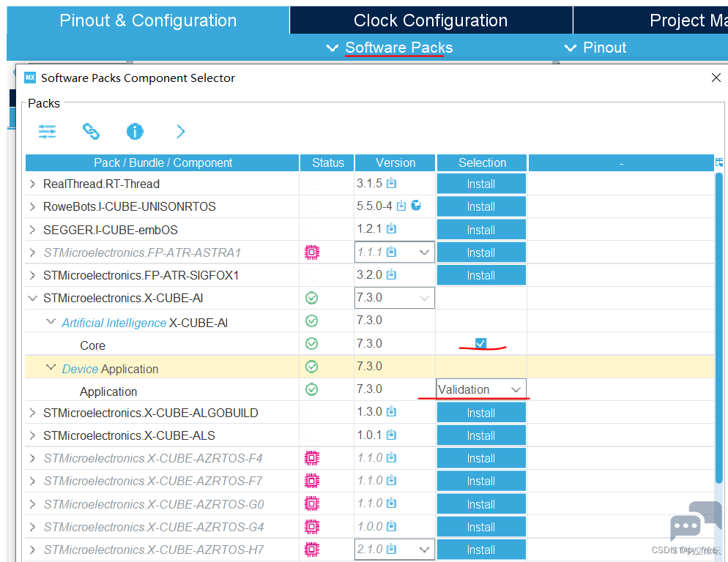Viewport: 728px width, 562px height.
Task: Click the right arrow icon in Packs toolbar
Action: coord(181,132)
